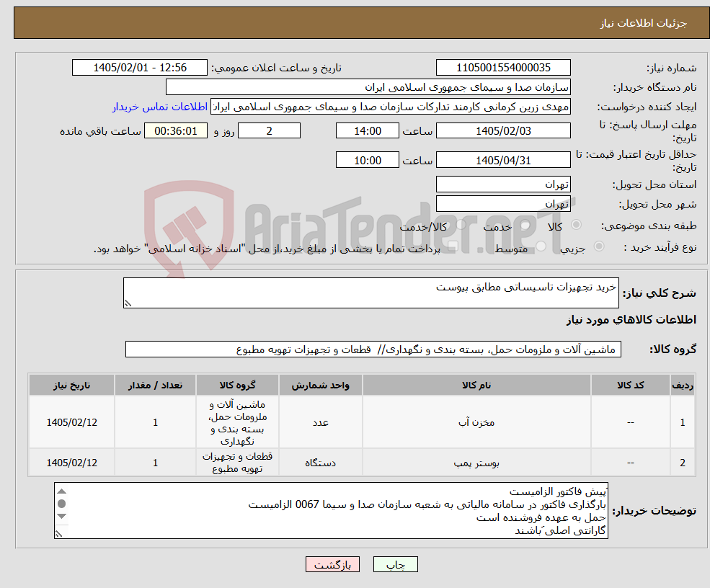Click the گروه کالا field
The image size is (710, 588).
tap(373, 349)
